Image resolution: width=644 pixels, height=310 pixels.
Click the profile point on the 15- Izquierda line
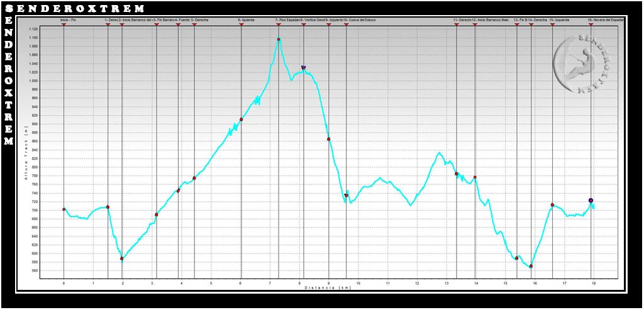[x=552, y=204]
